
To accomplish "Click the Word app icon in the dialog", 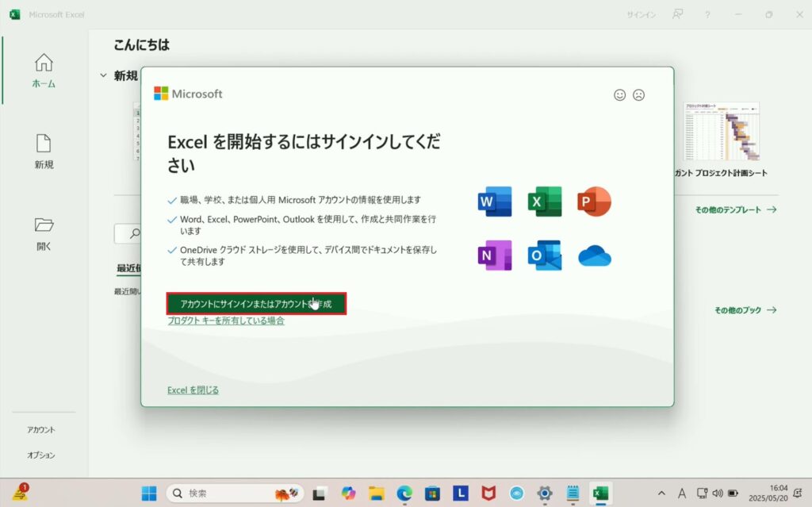I will pos(495,202).
